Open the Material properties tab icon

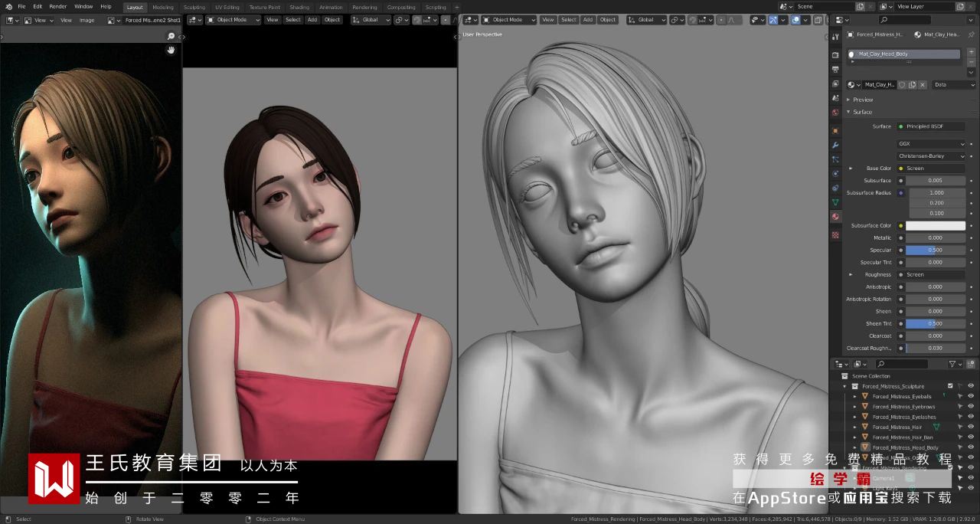[x=835, y=217]
